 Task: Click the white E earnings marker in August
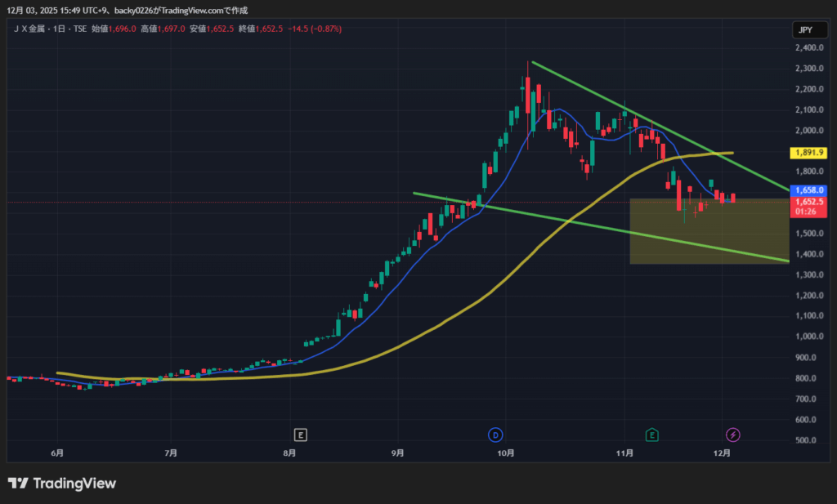click(301, 434)
